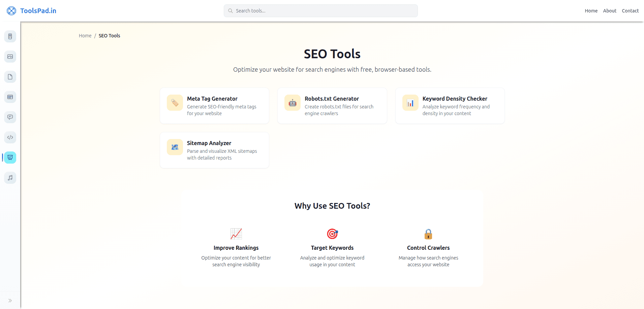
Task: Open the code tools section via </> icon
Action: tap(10, 137)
